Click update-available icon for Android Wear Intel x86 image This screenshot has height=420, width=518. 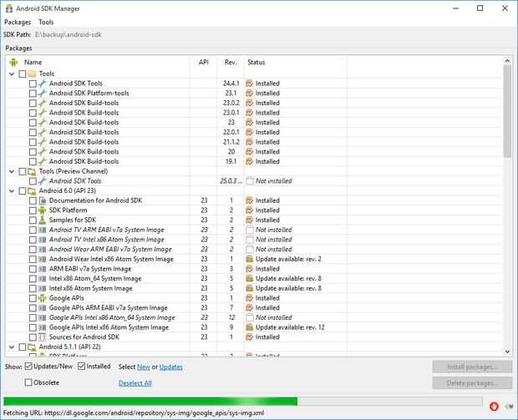click(x=250, y=259)
